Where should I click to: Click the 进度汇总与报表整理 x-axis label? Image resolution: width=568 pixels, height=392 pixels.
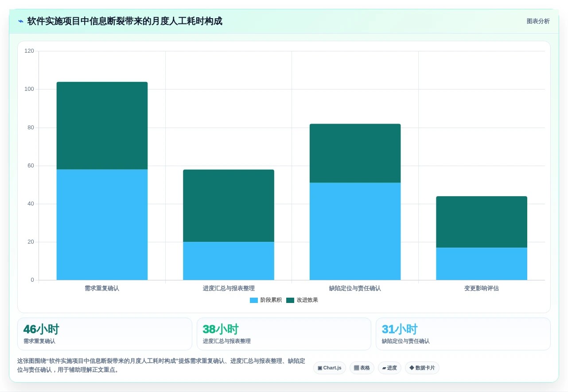point(229,288)
